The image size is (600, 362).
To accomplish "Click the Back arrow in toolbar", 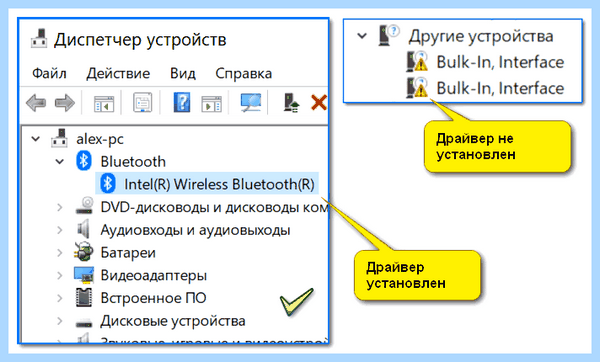I will (x=36, y=103).
